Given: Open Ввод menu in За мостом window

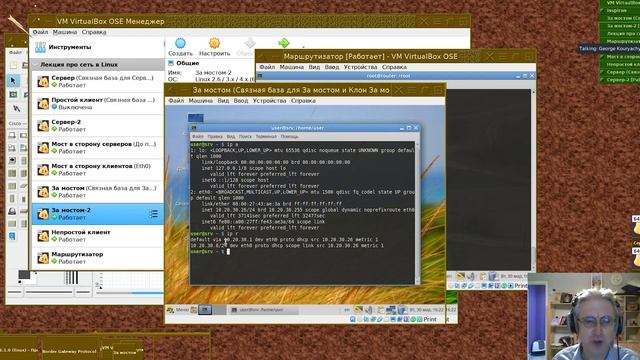Looking at the screenshot, I should pyautogui.click(x=241, y=100).
